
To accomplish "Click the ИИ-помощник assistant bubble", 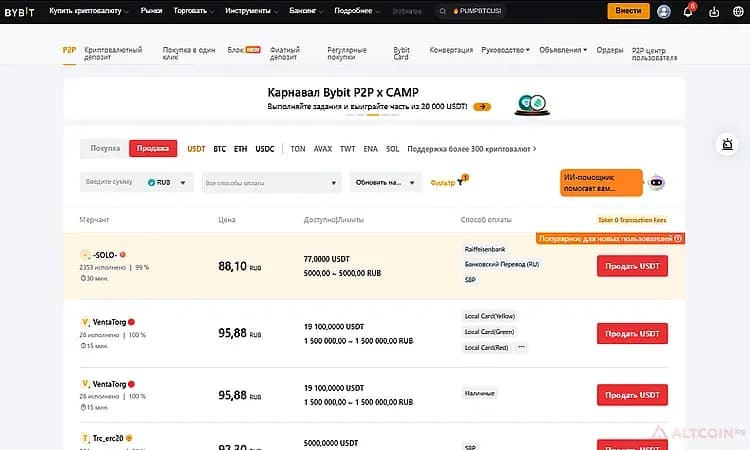I will pyautogui.click(x=601, y=183).
